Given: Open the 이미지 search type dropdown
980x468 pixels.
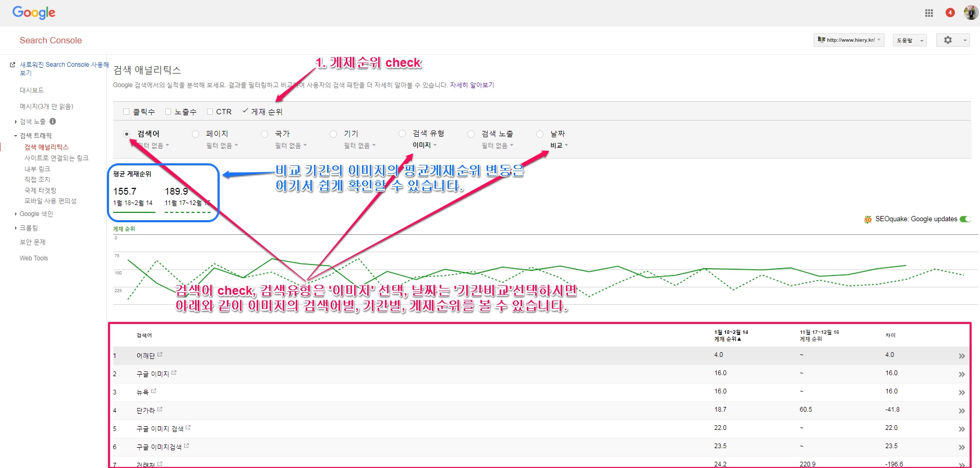Looking at the screenshot, I should [425, 146].
